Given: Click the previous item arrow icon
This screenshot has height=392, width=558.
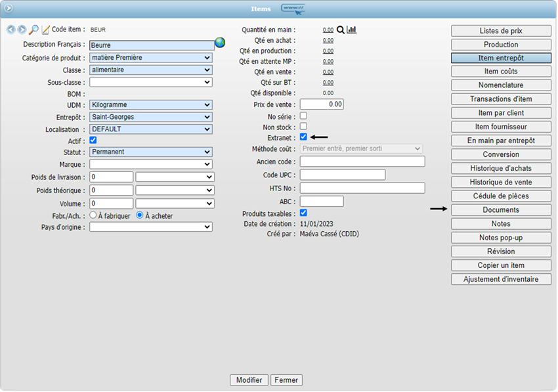Looking at the screenshot, I should 11,30.
